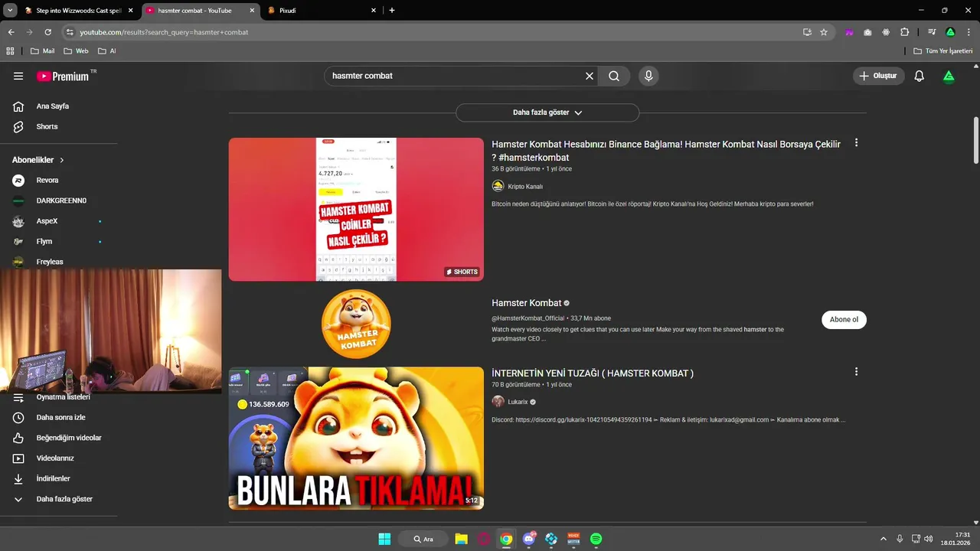Screen dimensions: 980x551
Task: Open Ana Sayfa from the sidebar
Action: click(52, 106)
